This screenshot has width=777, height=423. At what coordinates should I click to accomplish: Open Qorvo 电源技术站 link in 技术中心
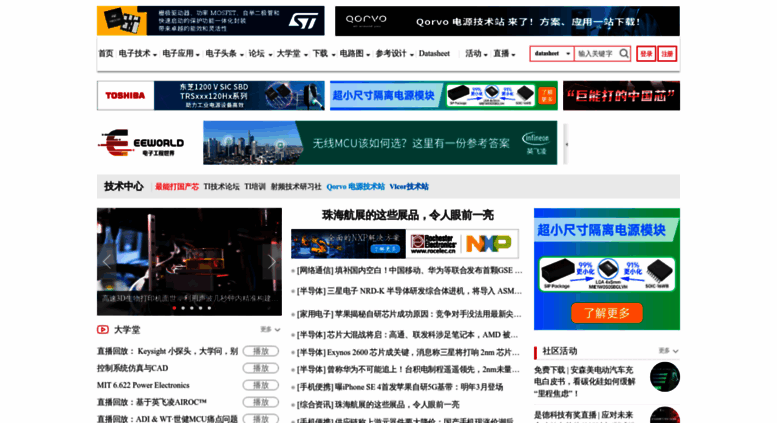point(355,187)
